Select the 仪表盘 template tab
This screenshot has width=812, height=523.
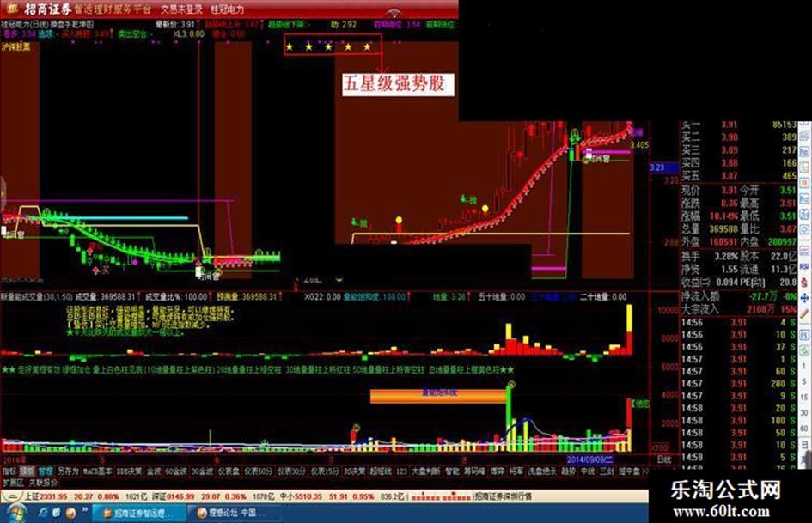click(229, 471)
